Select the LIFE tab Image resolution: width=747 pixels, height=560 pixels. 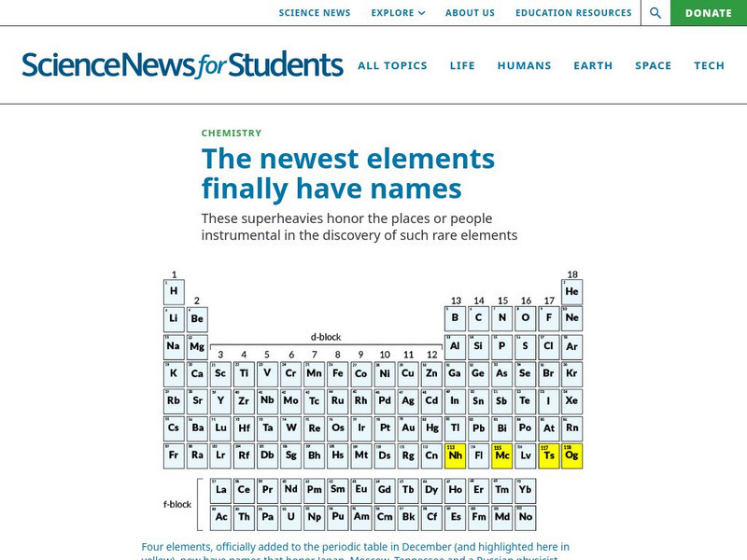click(463, 66)
